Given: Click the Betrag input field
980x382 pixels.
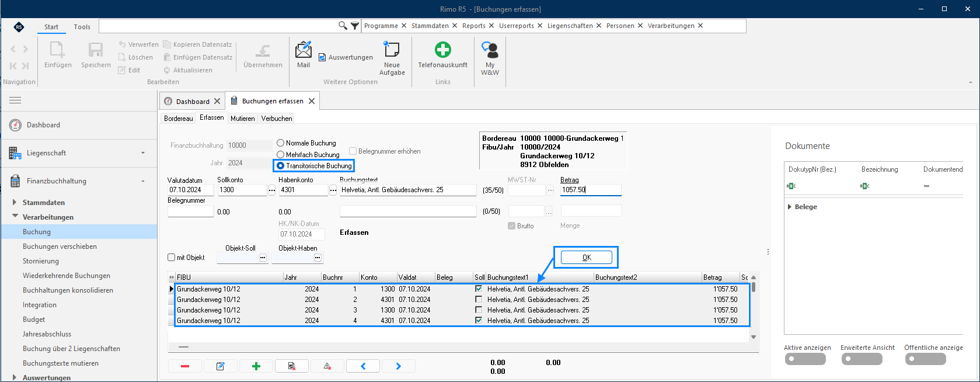Looking at the screenshot, I should pos(591,190).
